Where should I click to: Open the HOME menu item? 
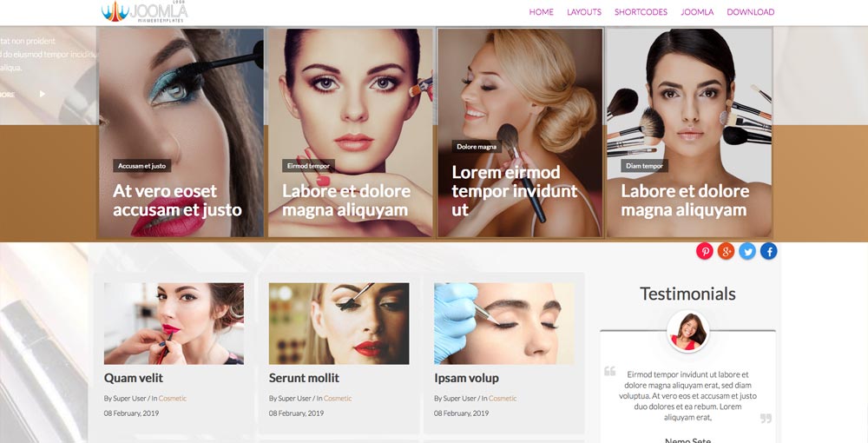coord(541,12)
